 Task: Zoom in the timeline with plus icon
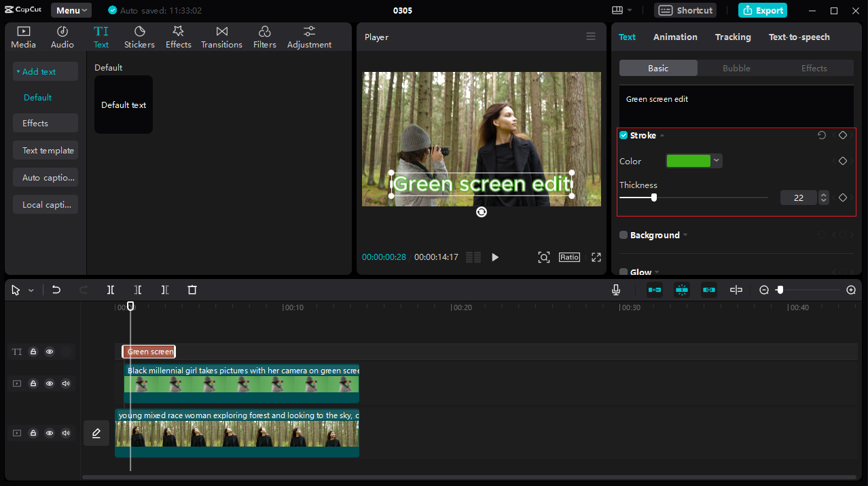tap(851, 290)
